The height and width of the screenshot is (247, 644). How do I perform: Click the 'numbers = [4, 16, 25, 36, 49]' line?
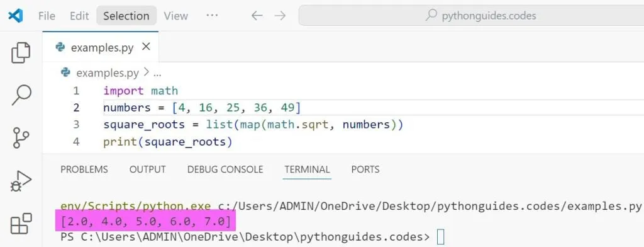coord(202,108)
